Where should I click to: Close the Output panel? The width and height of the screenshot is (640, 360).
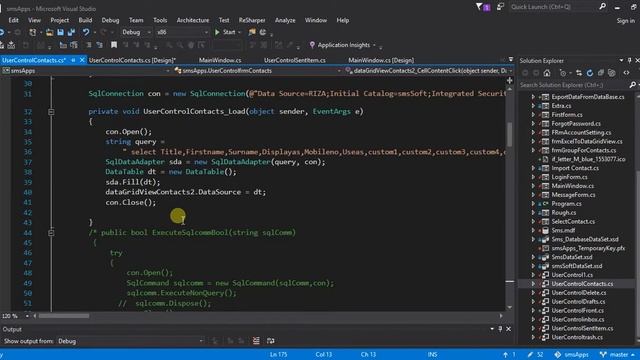coord(509,329)
